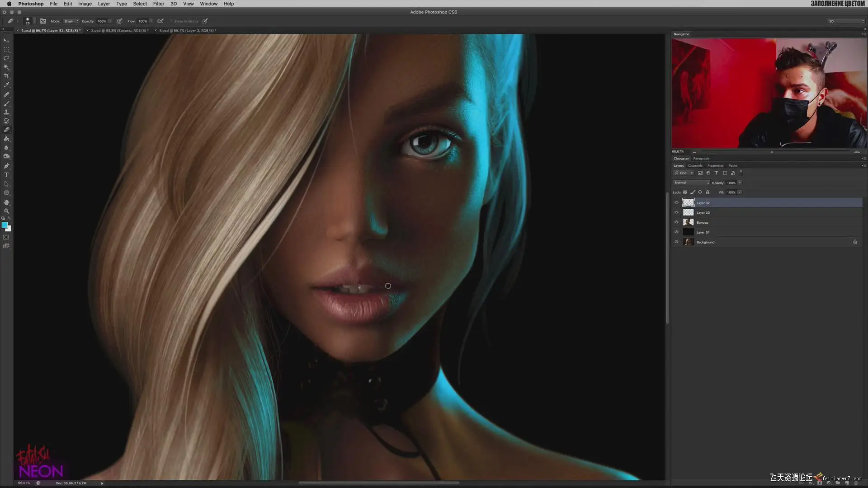
Task: Select the Zoom tool
Action: coord(6,211)
